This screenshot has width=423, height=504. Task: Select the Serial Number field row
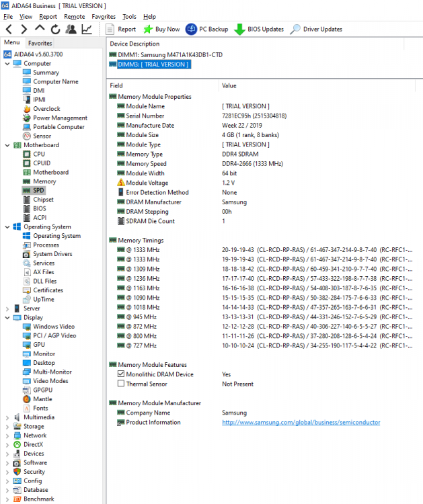(202, 116)
